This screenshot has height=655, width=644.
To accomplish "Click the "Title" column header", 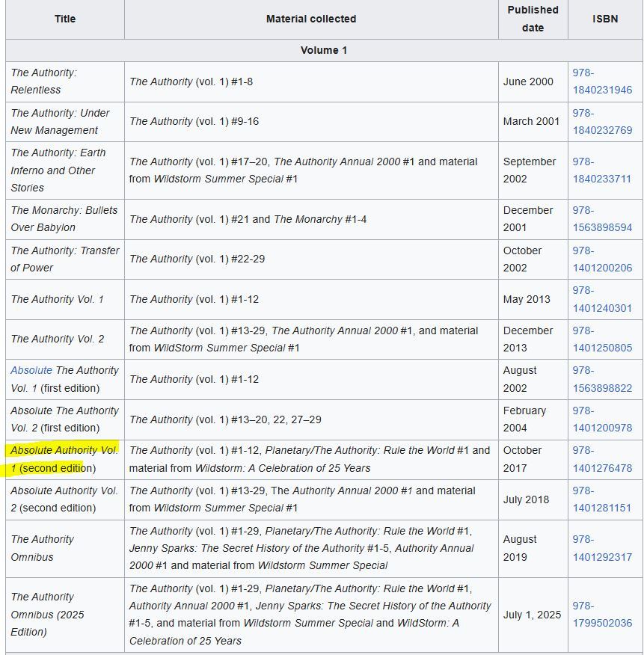I will pyautogui.click(x=65, y=19).
